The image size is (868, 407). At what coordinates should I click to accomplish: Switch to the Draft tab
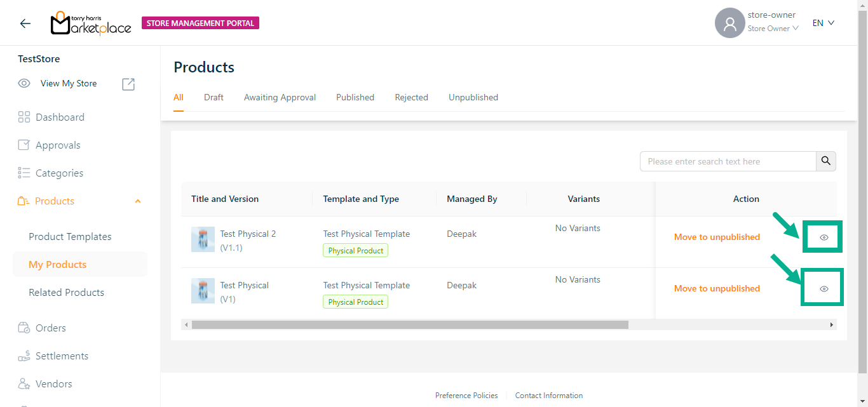tap(214, 97)
